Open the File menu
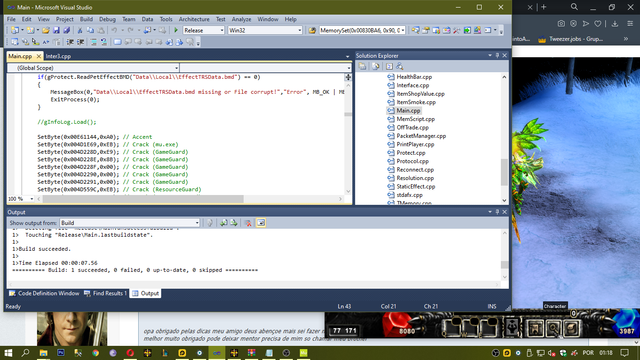 11,19
